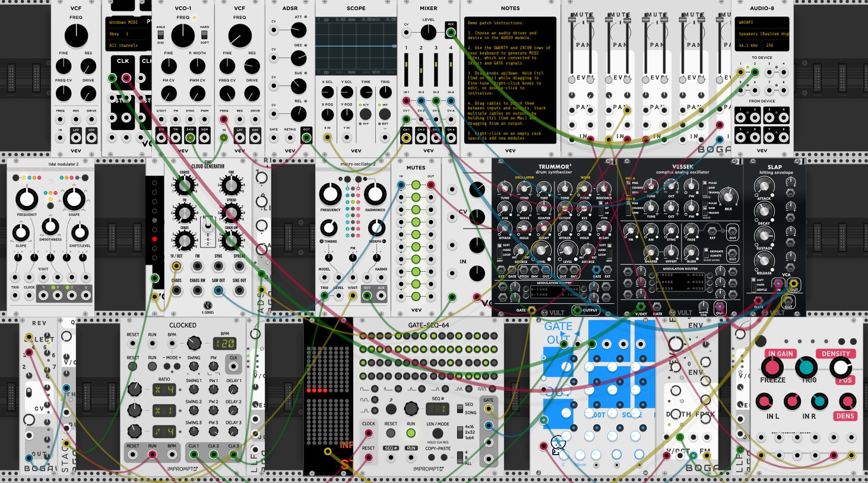Click the Gate-Seq-64 SEQ # display
Screen dimensions: 868x483
[x=437, y=409]
